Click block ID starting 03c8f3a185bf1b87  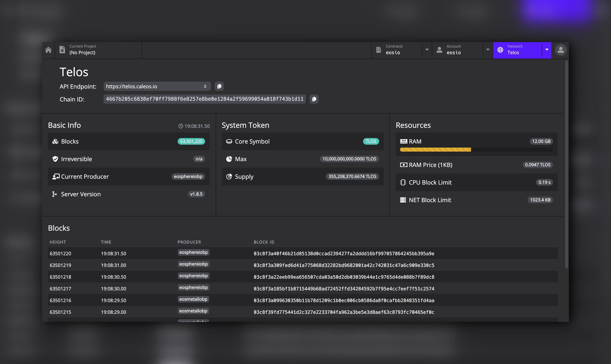tap(344, 289)
